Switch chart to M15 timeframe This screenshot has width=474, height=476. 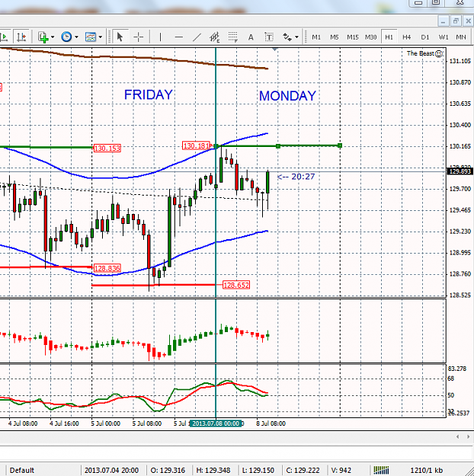(x=353, y=37)
